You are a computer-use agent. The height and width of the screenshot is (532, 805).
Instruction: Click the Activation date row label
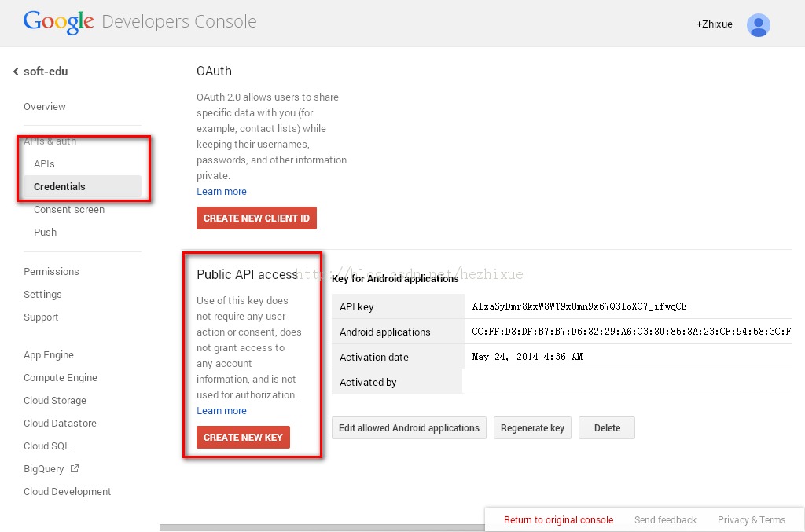(x=374, y=357)
